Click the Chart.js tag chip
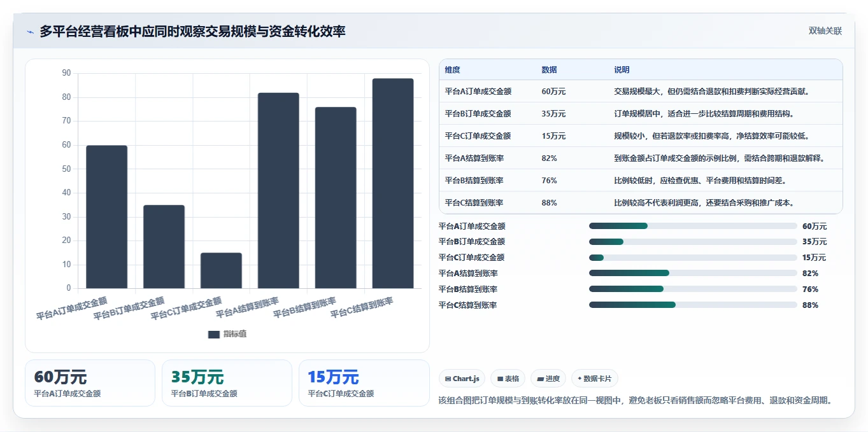 (462, 379)
